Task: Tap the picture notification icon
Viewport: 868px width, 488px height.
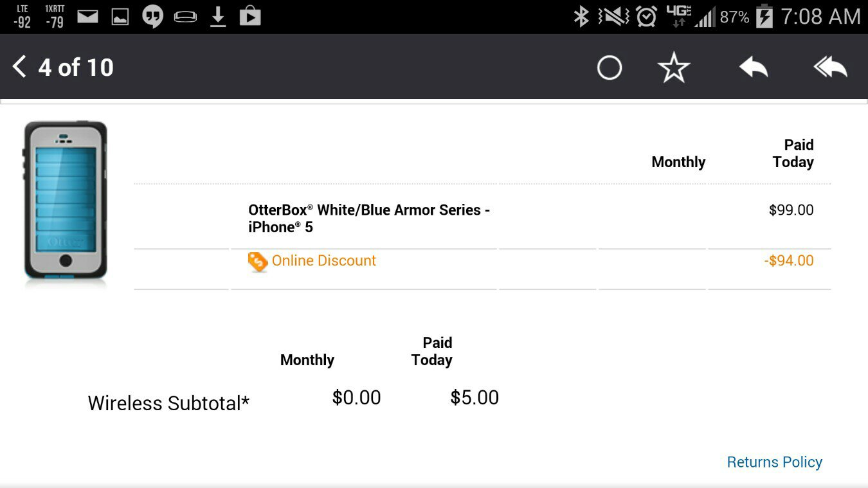Action: pyautogui.click(x=120, y=17)
